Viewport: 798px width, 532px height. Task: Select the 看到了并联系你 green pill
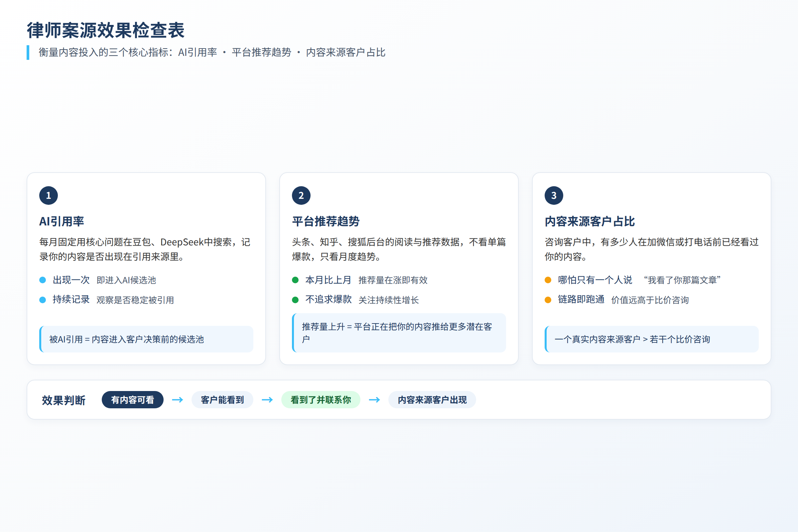click(321, 400)
